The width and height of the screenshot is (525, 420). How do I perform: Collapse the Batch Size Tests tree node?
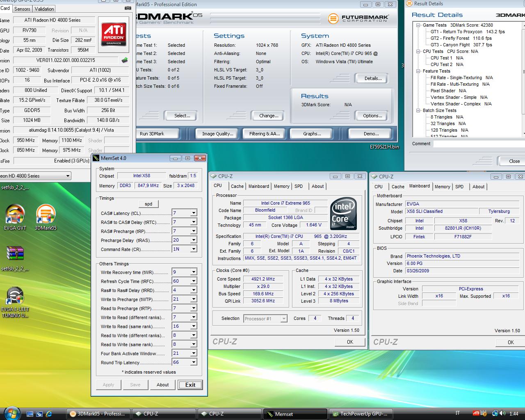click(418, 110)
